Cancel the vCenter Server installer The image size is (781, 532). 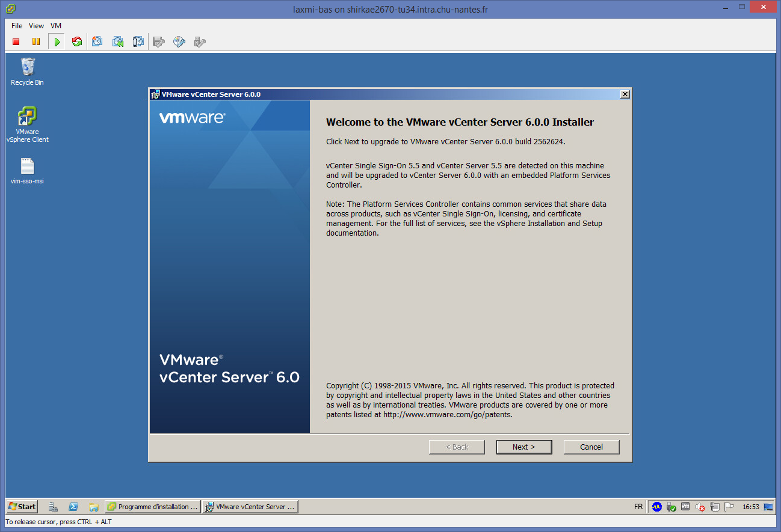[x=591, y=447]
